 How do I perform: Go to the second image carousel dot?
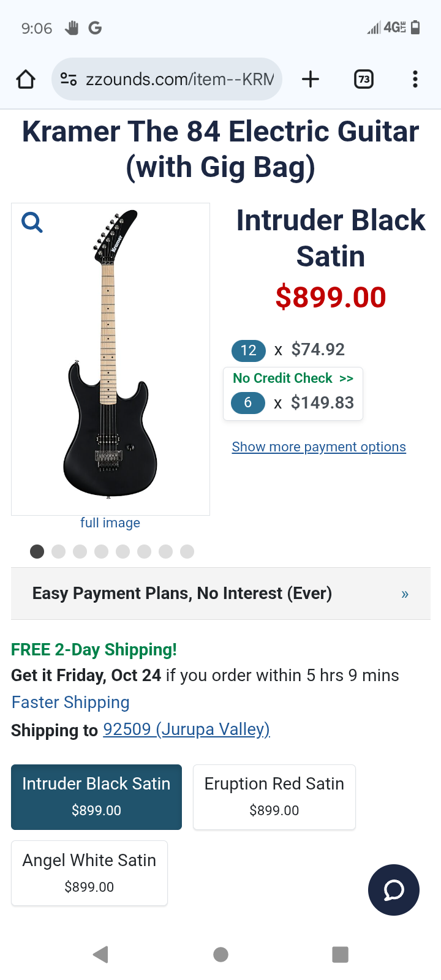tap(58, 552)
